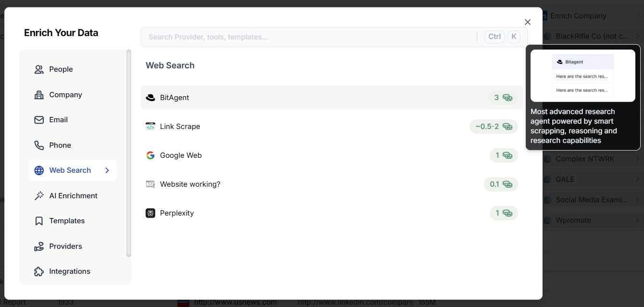Click the Social Media Exami... row text
This screenshot has height=307, width=644.
tap(592, 200)
